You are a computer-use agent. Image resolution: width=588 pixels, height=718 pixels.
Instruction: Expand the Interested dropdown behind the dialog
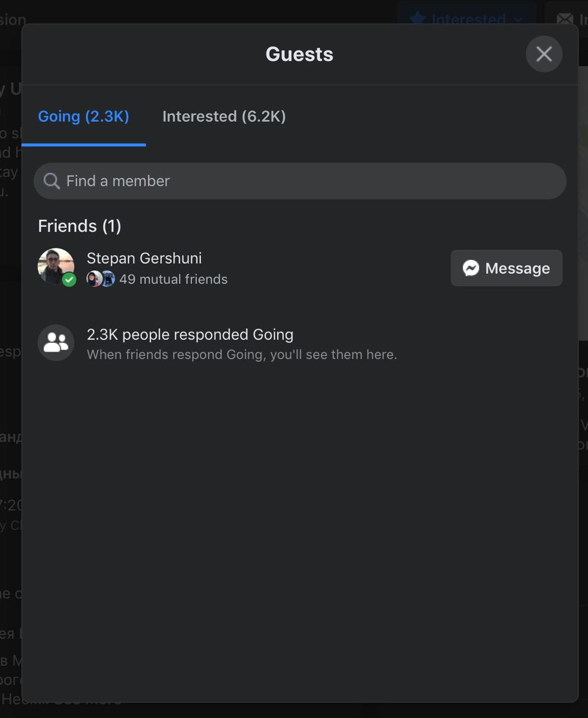pyautogui.click(x=518, y=19)
